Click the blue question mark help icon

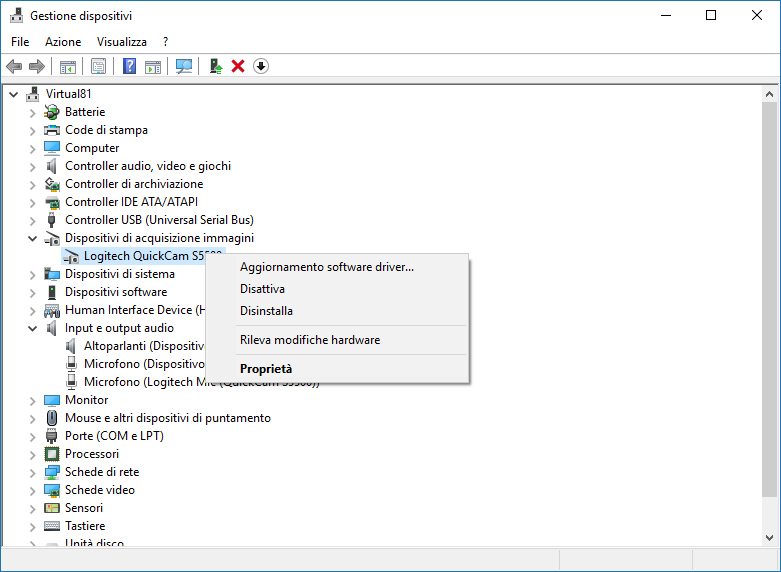129,66
